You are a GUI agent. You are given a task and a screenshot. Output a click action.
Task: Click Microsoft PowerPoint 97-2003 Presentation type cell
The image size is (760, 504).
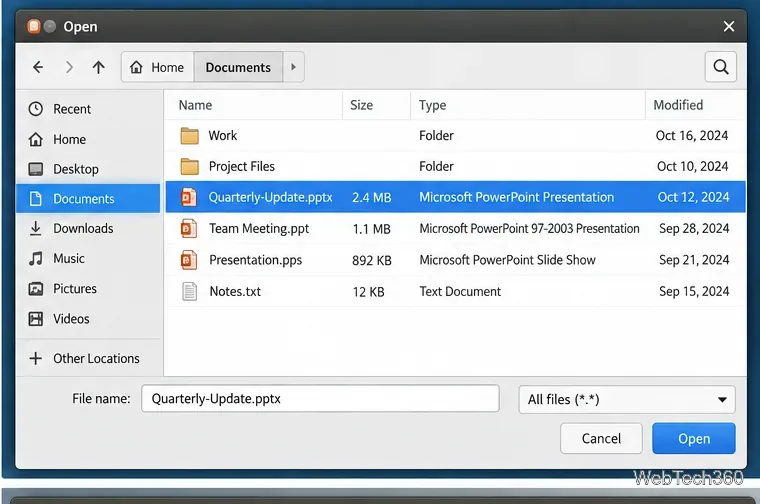529,229
